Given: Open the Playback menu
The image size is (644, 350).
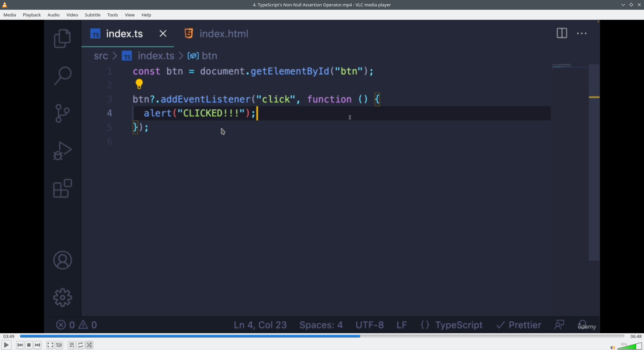Looking at the screenshot, I should [32, 15].
